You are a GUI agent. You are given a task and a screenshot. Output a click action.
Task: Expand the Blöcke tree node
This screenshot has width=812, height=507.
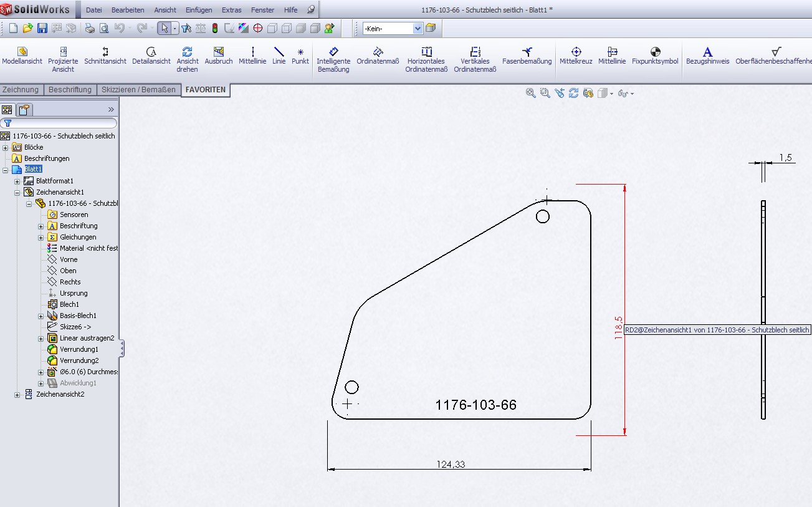pos(6,148)
